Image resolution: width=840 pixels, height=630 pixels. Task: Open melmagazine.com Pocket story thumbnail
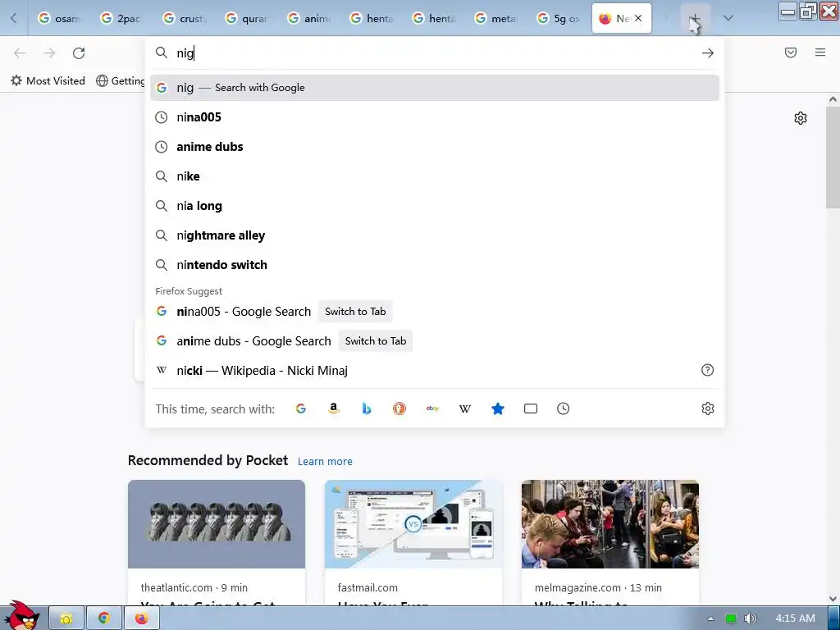click(x=610, y=524)
